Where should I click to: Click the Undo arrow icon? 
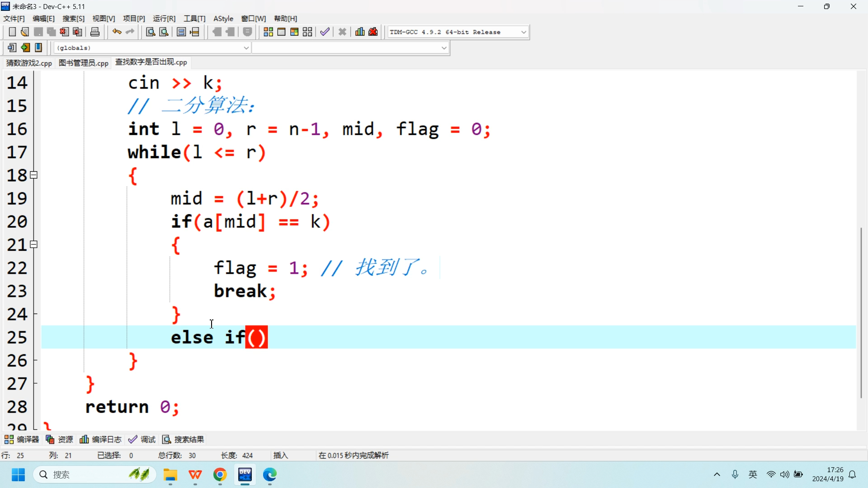click(x=117, y=32)
